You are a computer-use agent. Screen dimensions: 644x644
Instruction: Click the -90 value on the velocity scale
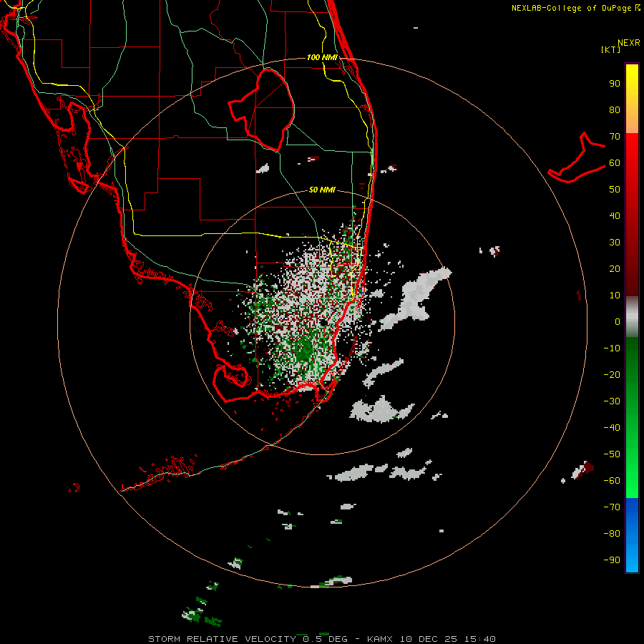612,560
